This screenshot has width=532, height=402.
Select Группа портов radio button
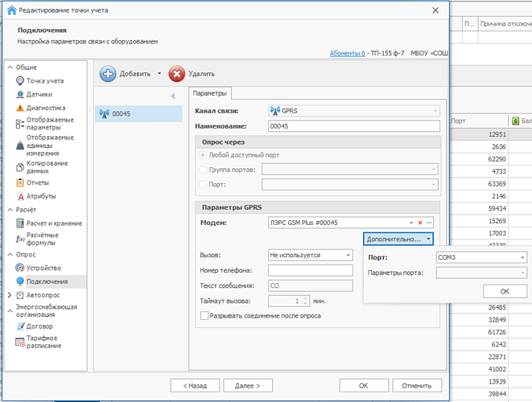pos(203,170)
